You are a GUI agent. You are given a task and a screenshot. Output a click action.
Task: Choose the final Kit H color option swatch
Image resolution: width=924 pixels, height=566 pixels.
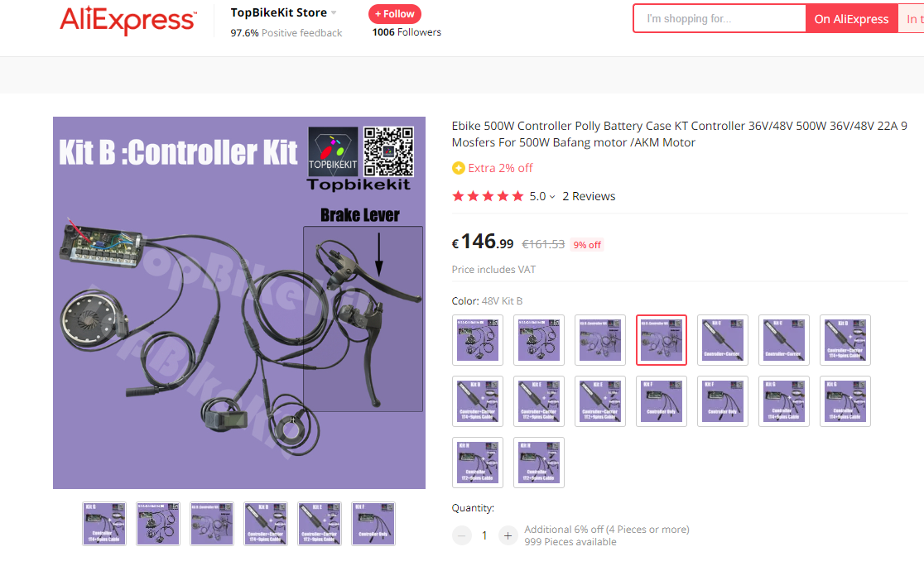pos(539,463)
